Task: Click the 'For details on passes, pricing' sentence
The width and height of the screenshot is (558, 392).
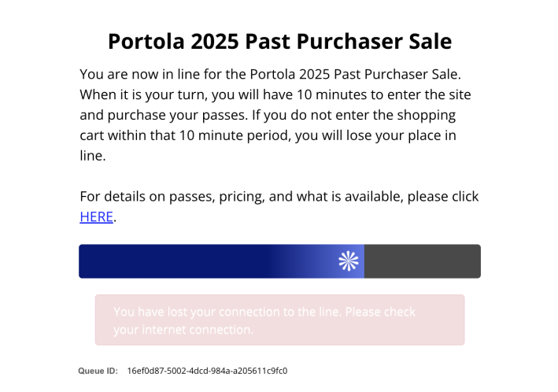Action: (x=279, y=197)
